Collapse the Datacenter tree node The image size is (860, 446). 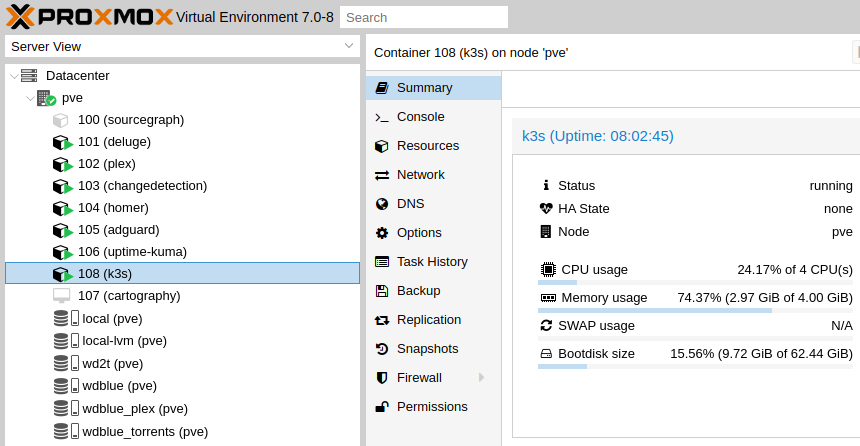tap(14, 76)
